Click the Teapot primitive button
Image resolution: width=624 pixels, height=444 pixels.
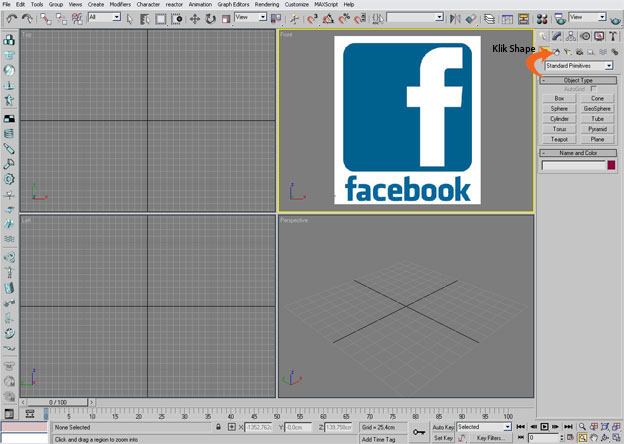[x=559, y=139]
